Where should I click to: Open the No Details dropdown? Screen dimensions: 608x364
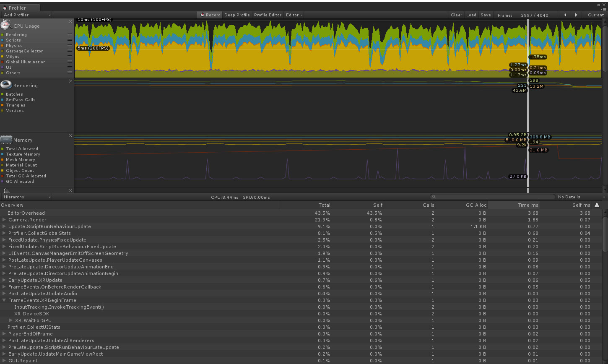tap(580, 197)
